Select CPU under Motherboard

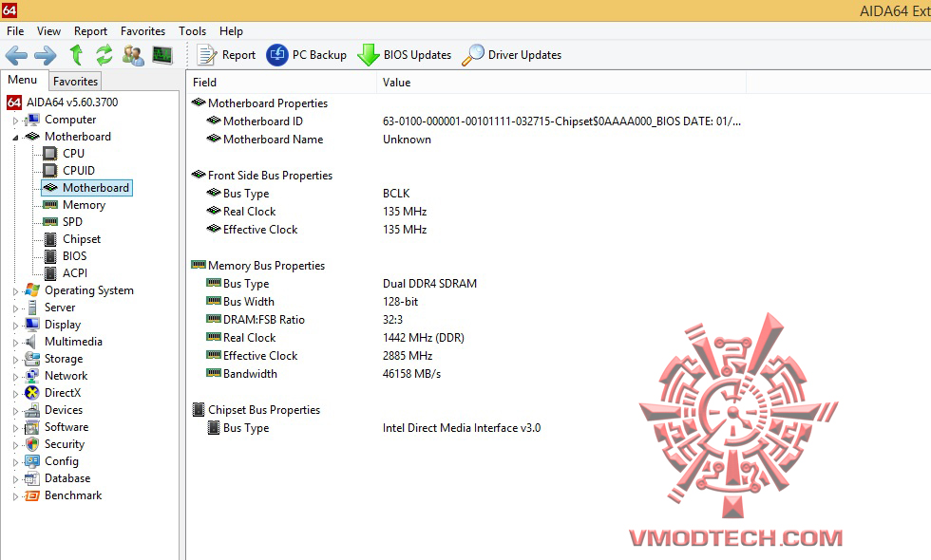(74, 154)
